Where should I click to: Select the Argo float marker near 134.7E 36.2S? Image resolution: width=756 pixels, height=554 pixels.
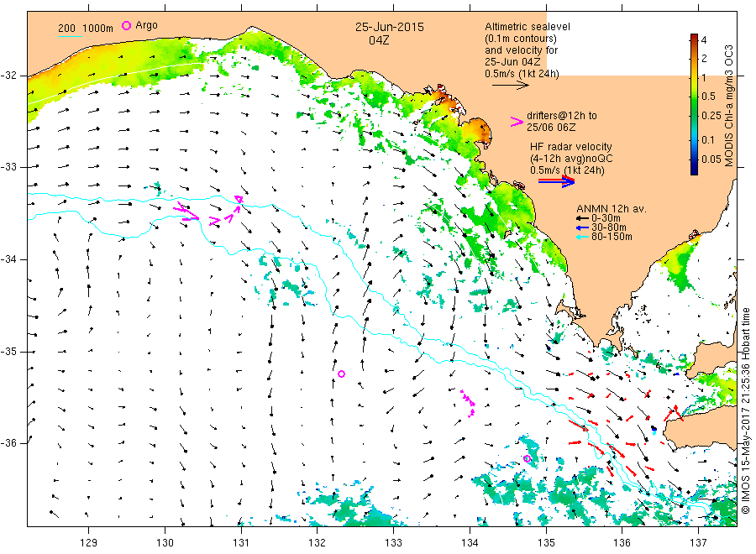coord(527,458)
